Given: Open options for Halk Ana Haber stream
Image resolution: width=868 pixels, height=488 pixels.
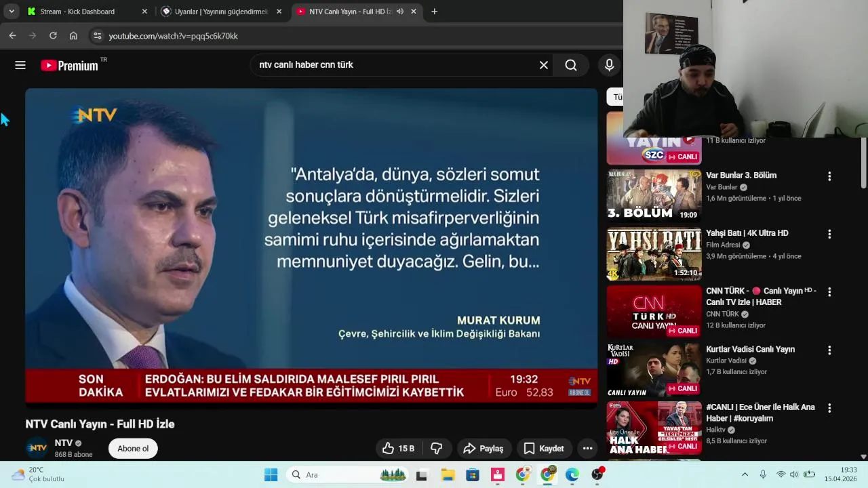Looking at the screenshot, I should (x=829, y=409).
